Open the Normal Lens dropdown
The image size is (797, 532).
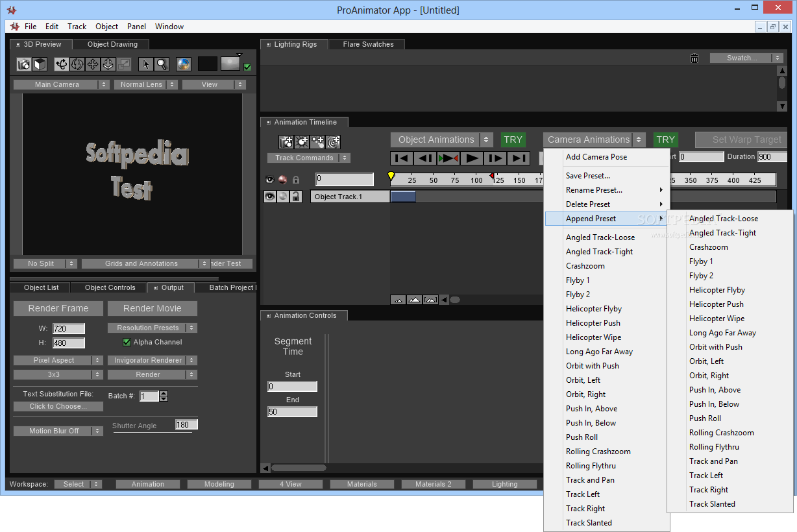click(x=146, y=84)
